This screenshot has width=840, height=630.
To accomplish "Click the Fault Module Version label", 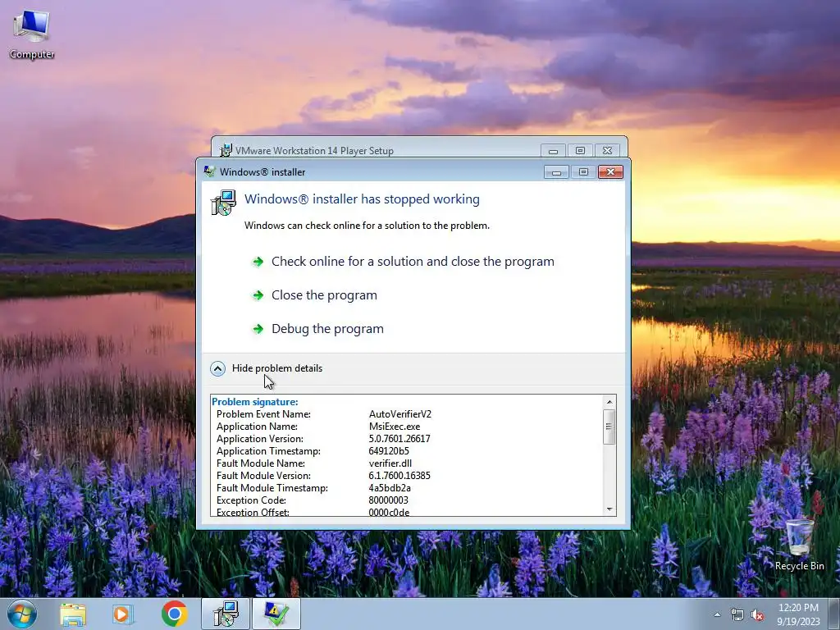I will tap(263, 476).
